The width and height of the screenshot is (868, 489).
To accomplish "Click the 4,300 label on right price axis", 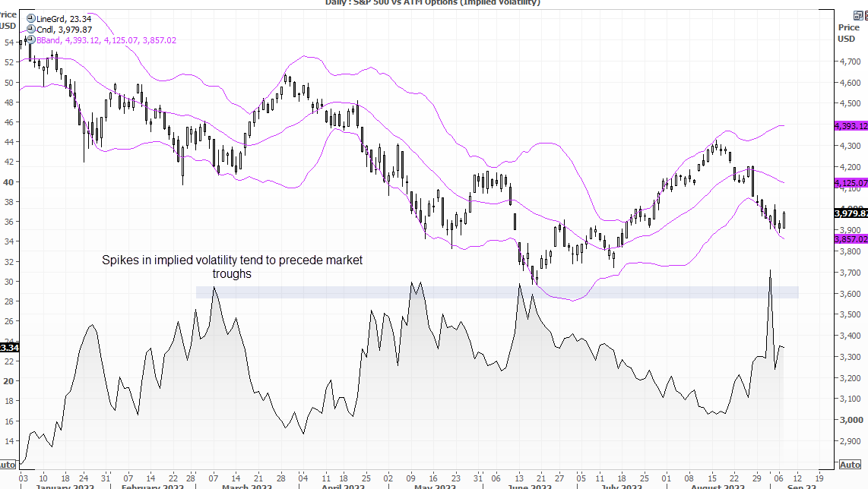I will coord(850,146).
